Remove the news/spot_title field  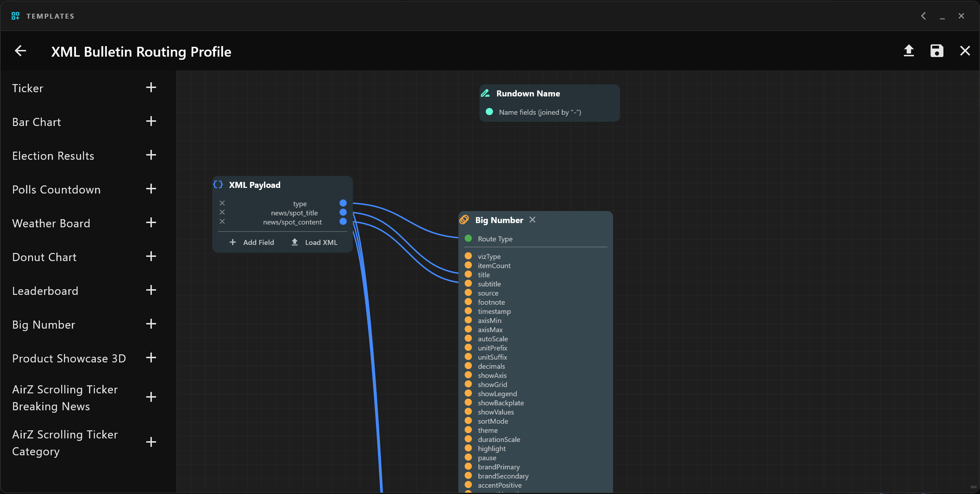pyautogui.click(x=222, y=213)
